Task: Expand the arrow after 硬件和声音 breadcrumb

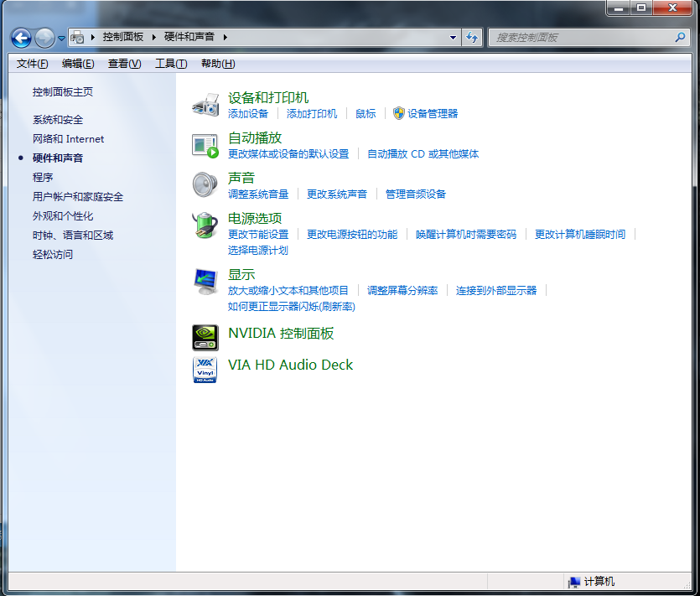Action: click(225, 37)
